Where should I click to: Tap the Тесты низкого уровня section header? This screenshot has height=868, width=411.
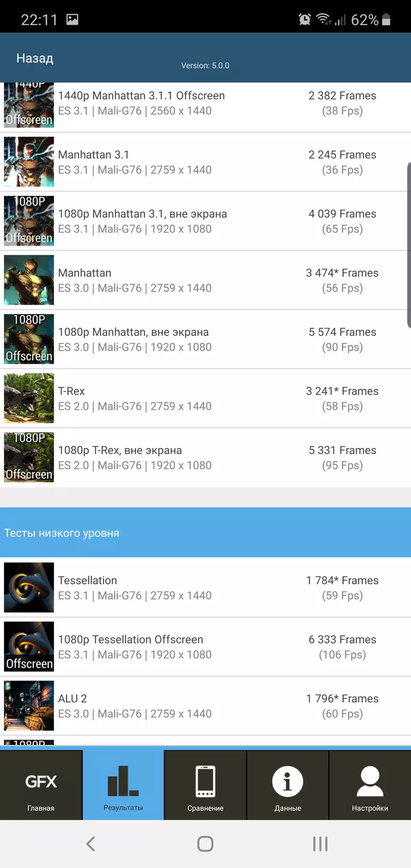(x=205, y=533)
